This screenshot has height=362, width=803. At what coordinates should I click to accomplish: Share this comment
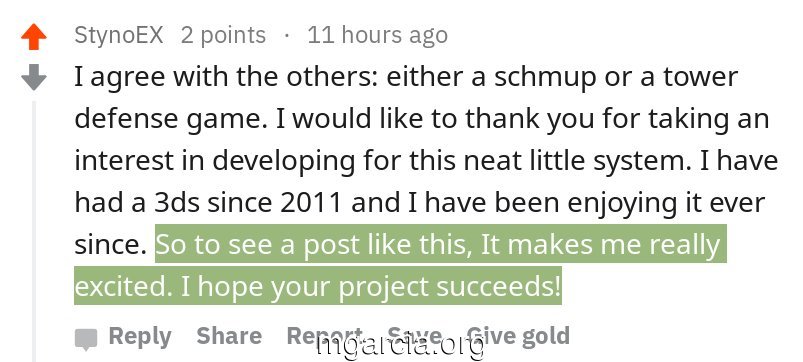pyautogui.click(x=229, y=336)
